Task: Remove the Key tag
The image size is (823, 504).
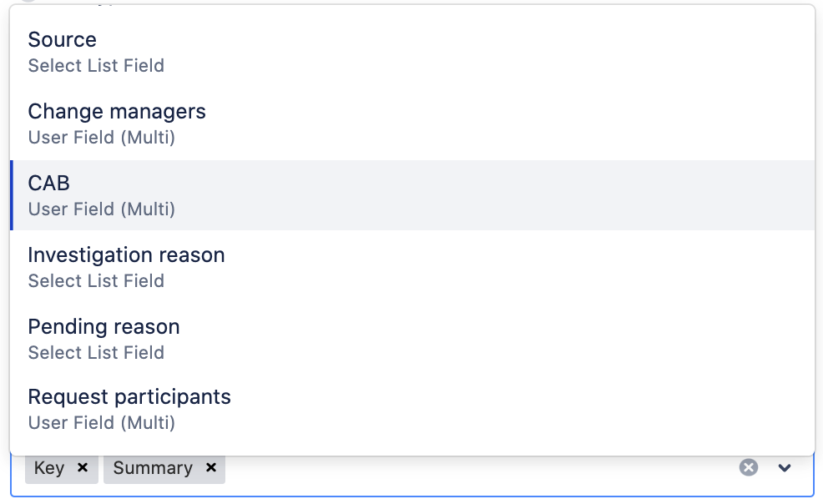Action: [x=82, y=468]
